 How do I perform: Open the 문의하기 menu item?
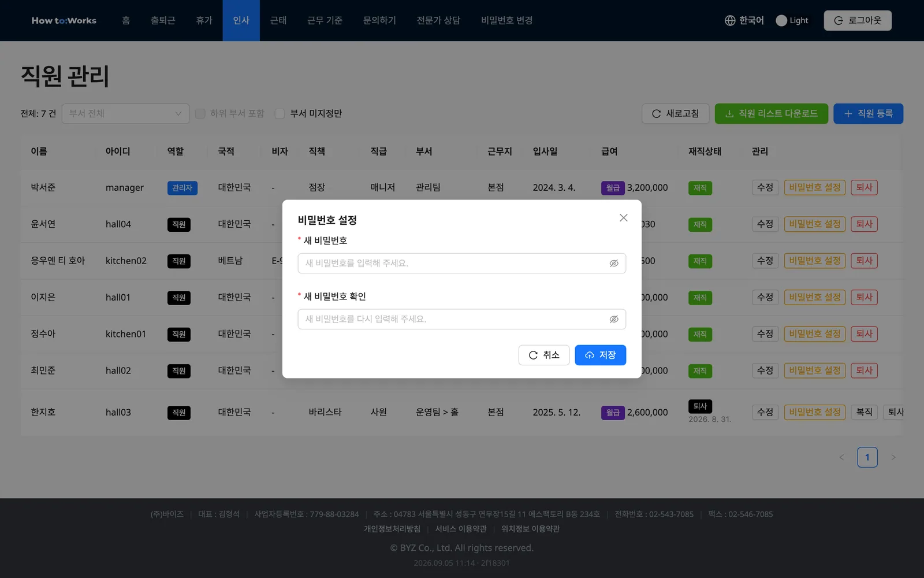379,21
